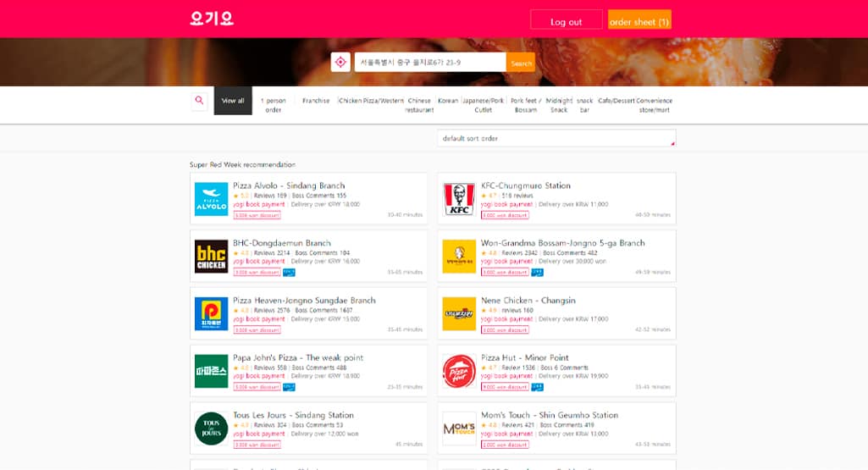The image size is (868, 470).
Task: Click the Tous Les Jours logo thumbnail
Action: tap(211, 429)
